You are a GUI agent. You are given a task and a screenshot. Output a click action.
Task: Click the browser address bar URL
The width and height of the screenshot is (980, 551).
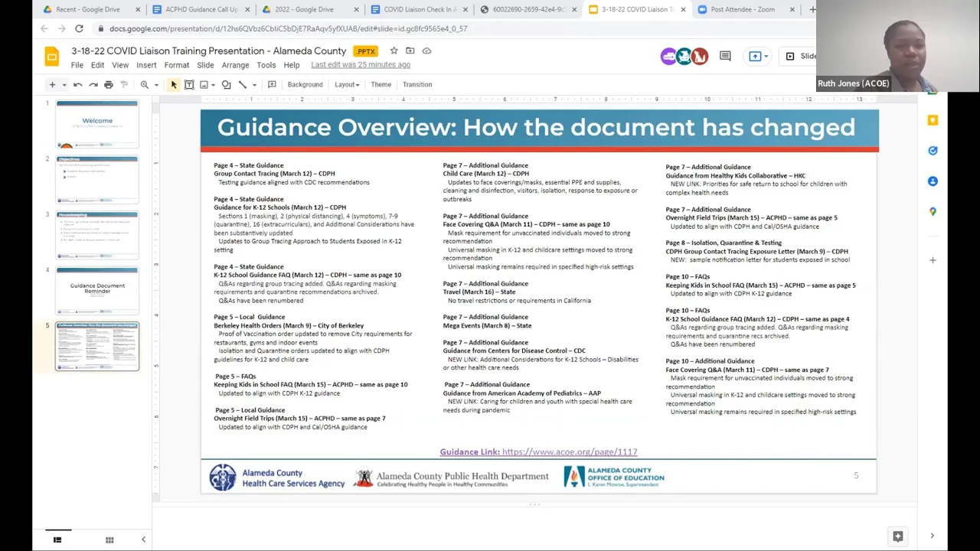pyautogui.click(x=288, y=29)
